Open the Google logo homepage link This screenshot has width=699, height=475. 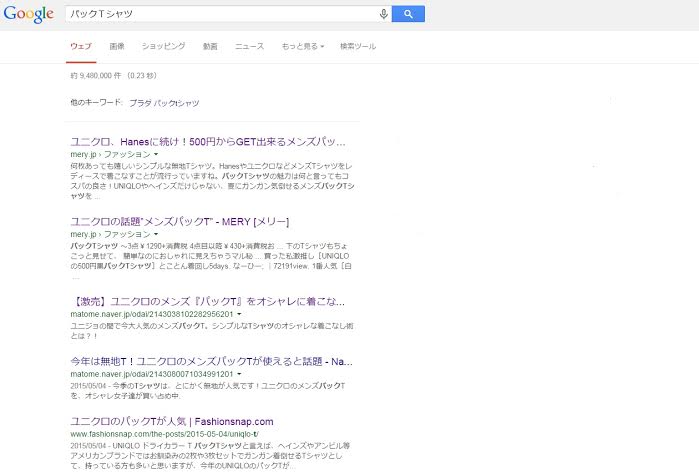point(29,14)
